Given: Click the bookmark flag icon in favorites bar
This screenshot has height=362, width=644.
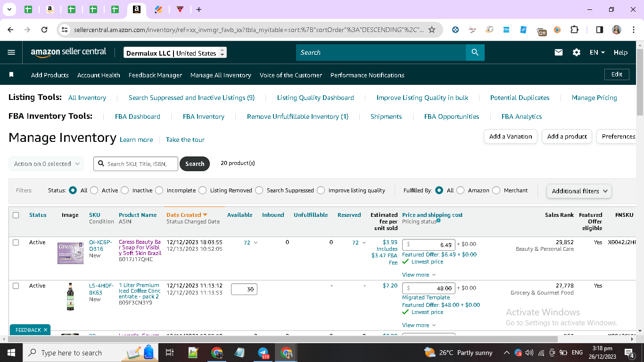Looking at the screenshot, I should [x=12, y=74].
